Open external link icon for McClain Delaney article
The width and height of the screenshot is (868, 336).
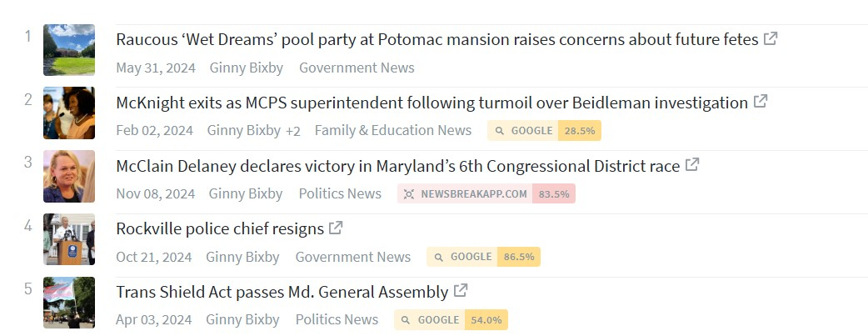[x=692, y=165]
